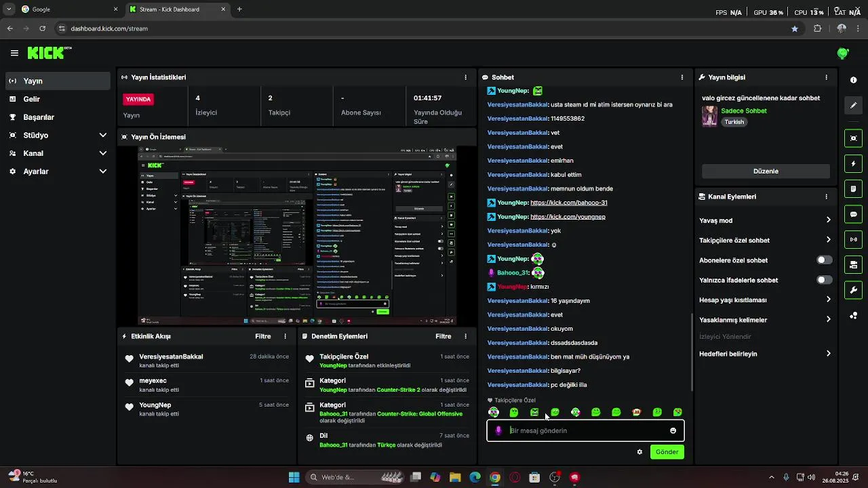Click the taskbar volume icon

point(812,477)
